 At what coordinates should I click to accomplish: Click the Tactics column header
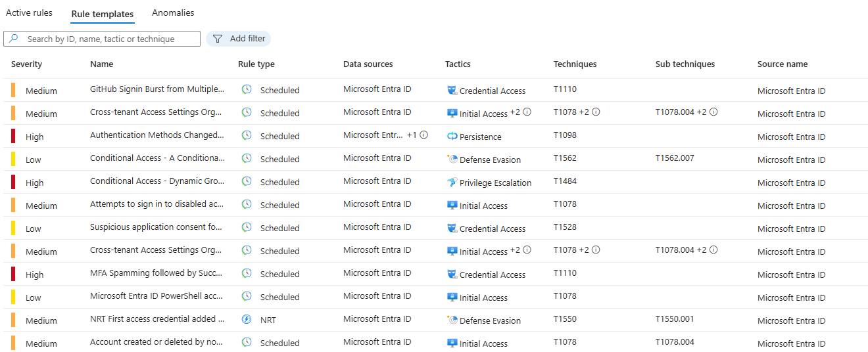click(458, 64)
